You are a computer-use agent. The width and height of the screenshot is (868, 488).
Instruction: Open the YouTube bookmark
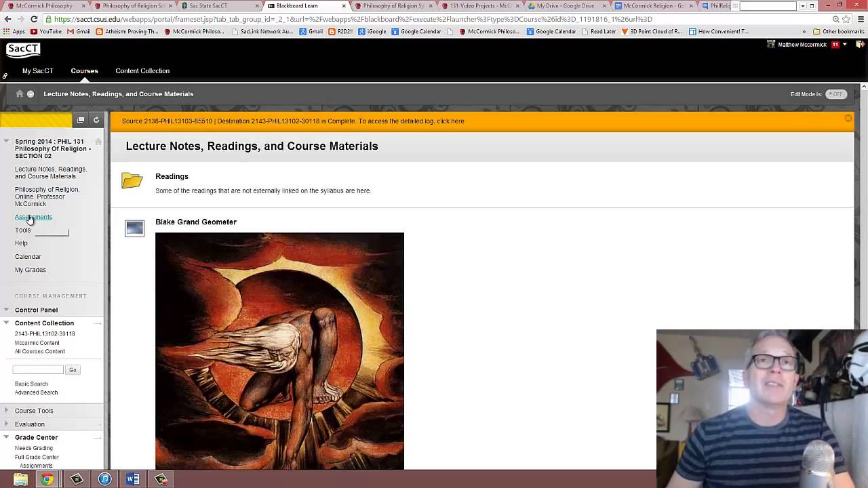pos(46,31)
